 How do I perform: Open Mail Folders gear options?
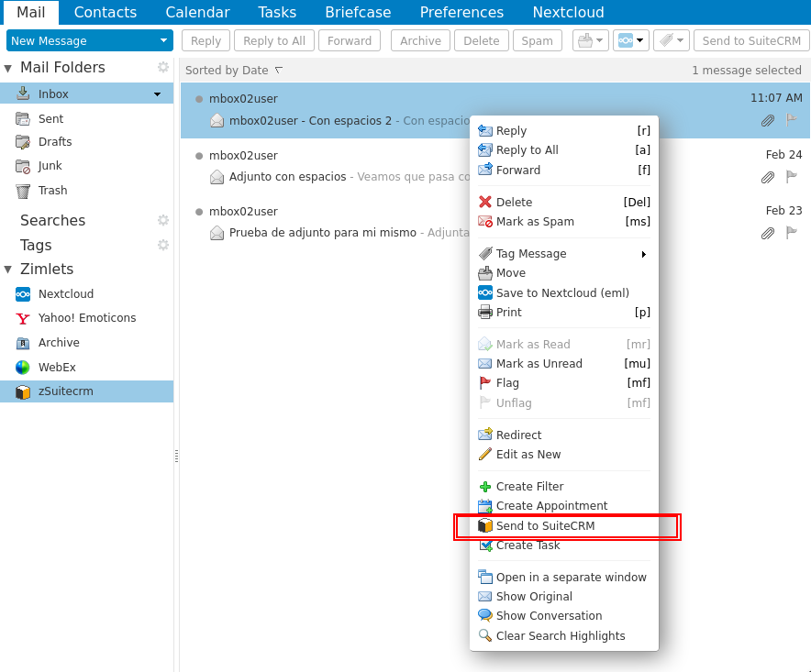point(163,67)
